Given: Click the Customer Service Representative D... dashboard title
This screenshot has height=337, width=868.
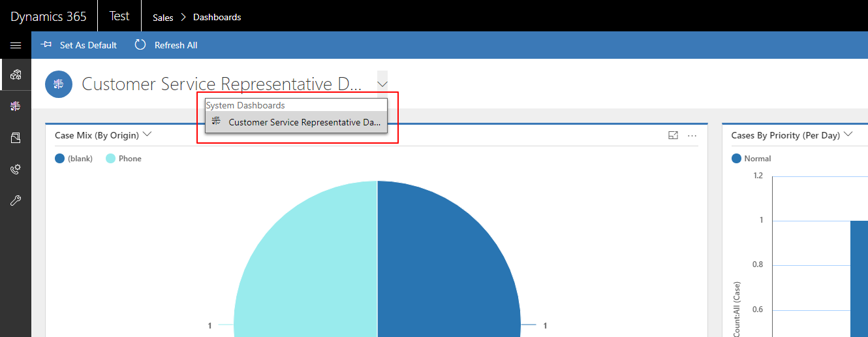Looking at the screenshot, I should coord(221,84).
